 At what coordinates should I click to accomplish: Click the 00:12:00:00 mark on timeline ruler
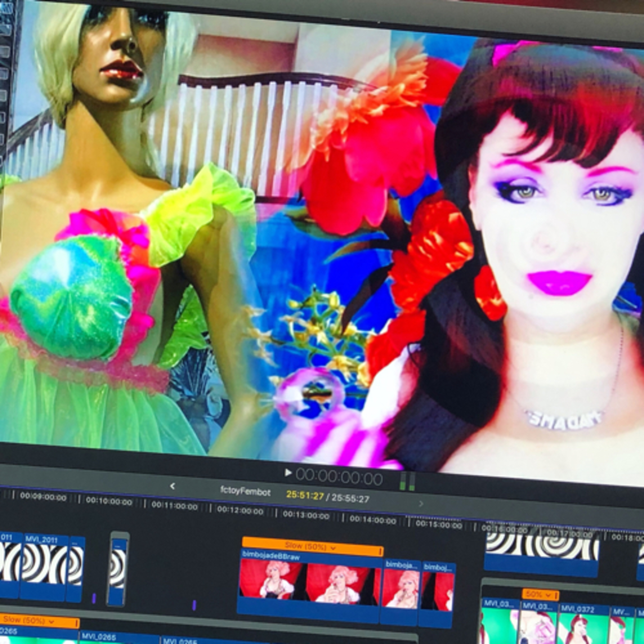point(239,511)
